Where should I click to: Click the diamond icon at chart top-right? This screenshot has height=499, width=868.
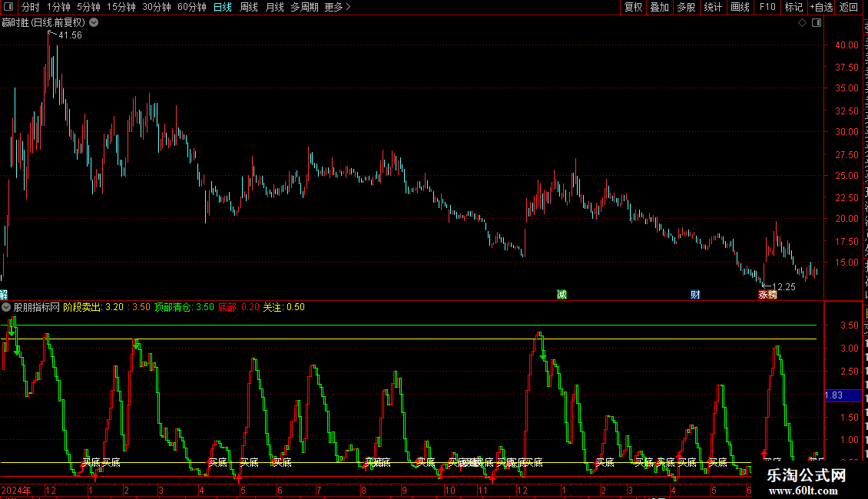(x=802, y=23)
